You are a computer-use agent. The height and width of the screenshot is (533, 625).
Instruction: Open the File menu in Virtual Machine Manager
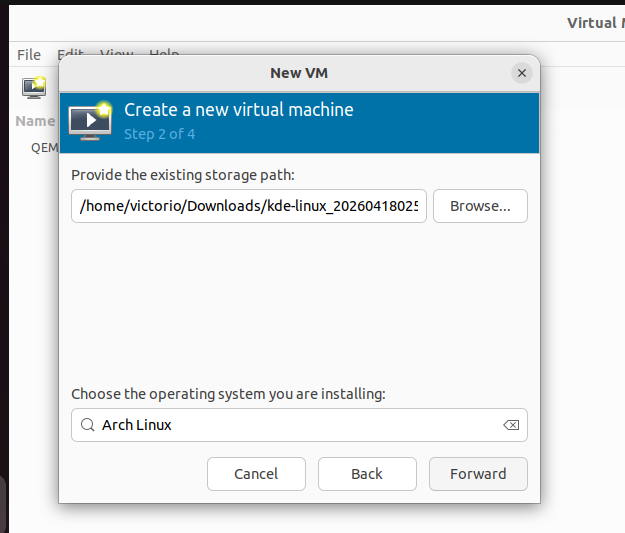tap(29, 55)
